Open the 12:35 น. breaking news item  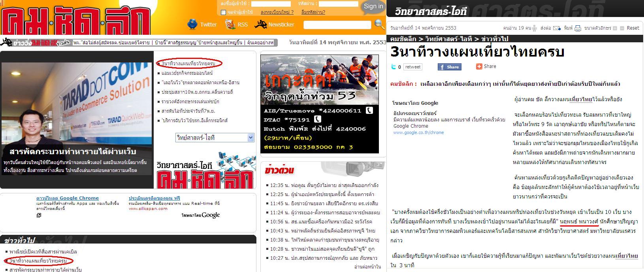pos(324,185)
